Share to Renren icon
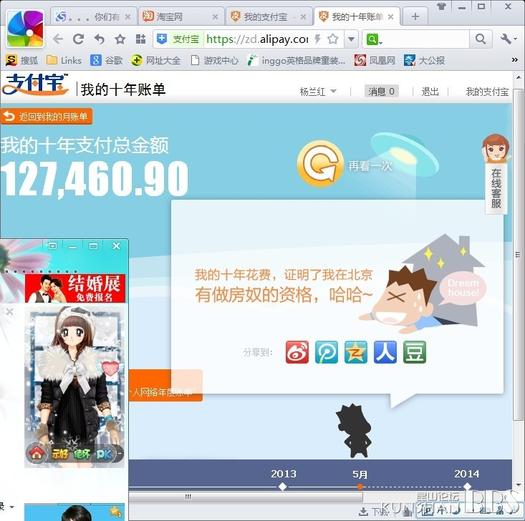The width and height of the screenshot is (525, 521). [385, 352]
